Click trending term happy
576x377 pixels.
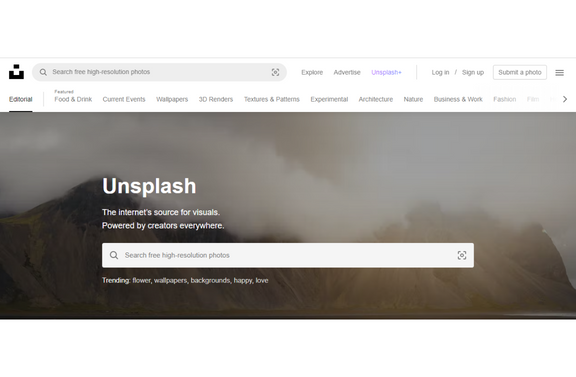tap(243, 280)
